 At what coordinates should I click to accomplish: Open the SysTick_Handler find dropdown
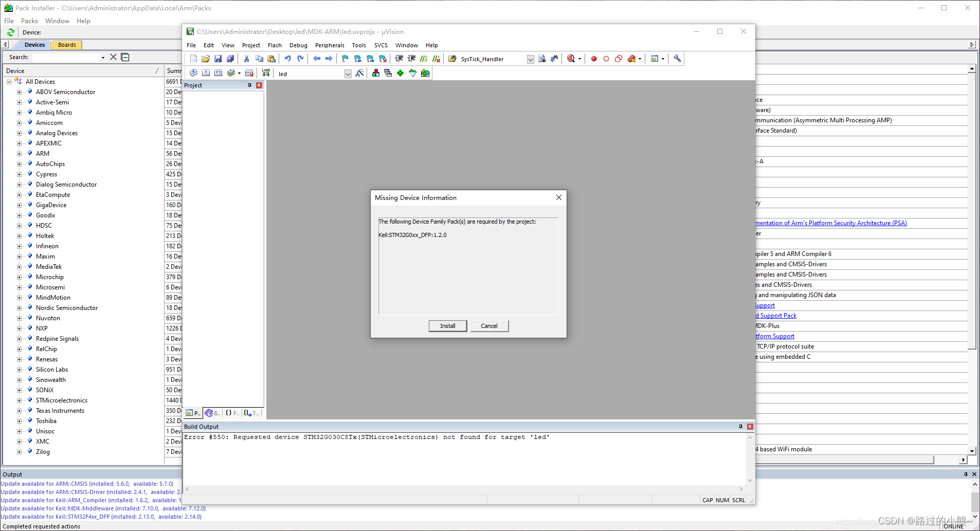tap(531, 59)
